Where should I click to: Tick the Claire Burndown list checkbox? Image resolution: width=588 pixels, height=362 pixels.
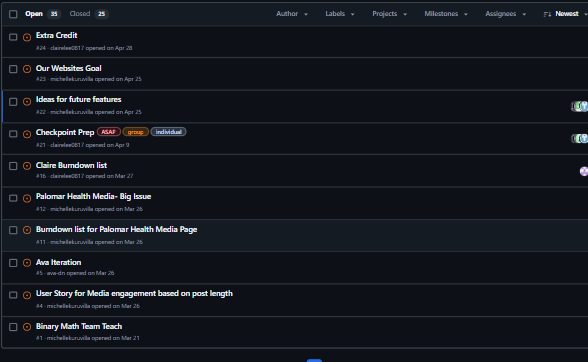(x=13, y=166)
